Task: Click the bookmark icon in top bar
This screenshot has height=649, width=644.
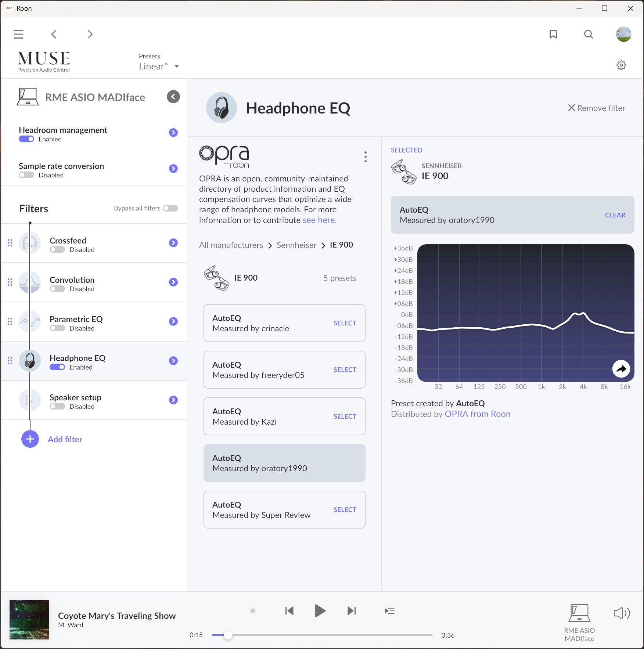Action: pos(553,34)
